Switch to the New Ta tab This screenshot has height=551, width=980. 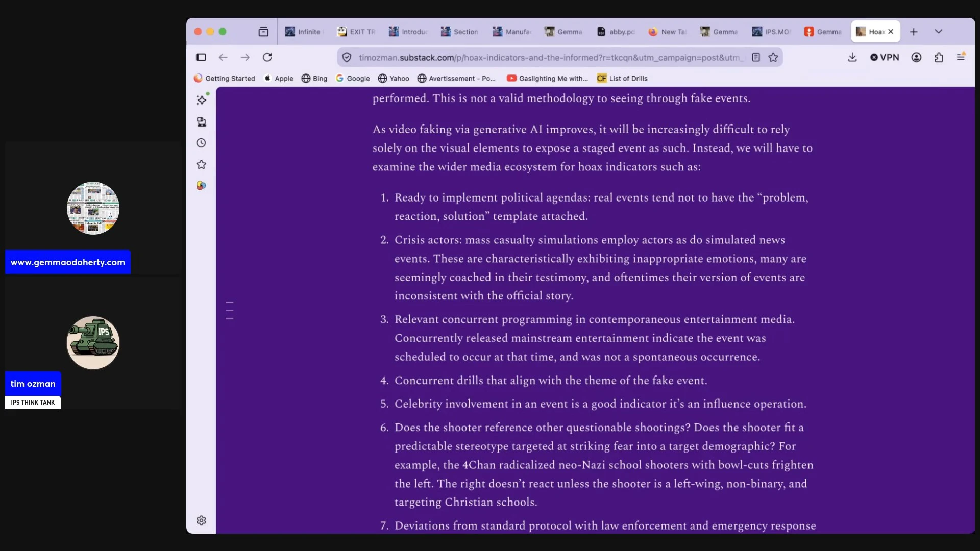click(668, 32)
